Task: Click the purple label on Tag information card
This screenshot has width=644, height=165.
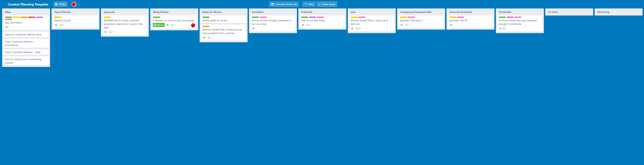Action: [40, 17]
